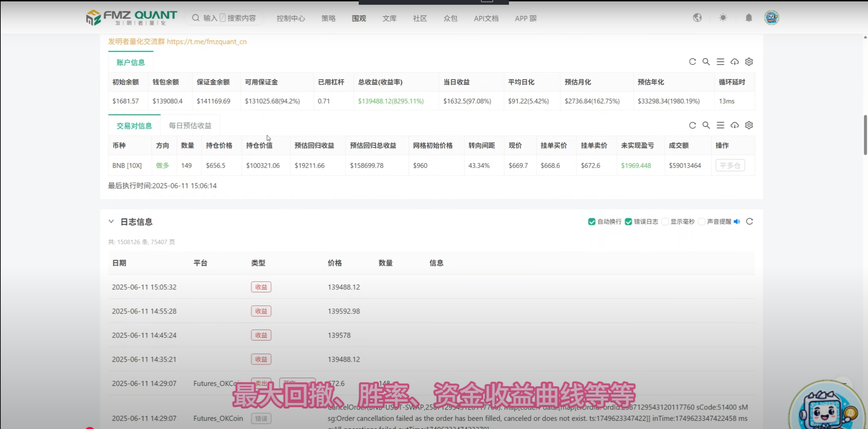Enable the 显示毫秒 checkbox
868x429 pixels.
click(x=665, y=222)
